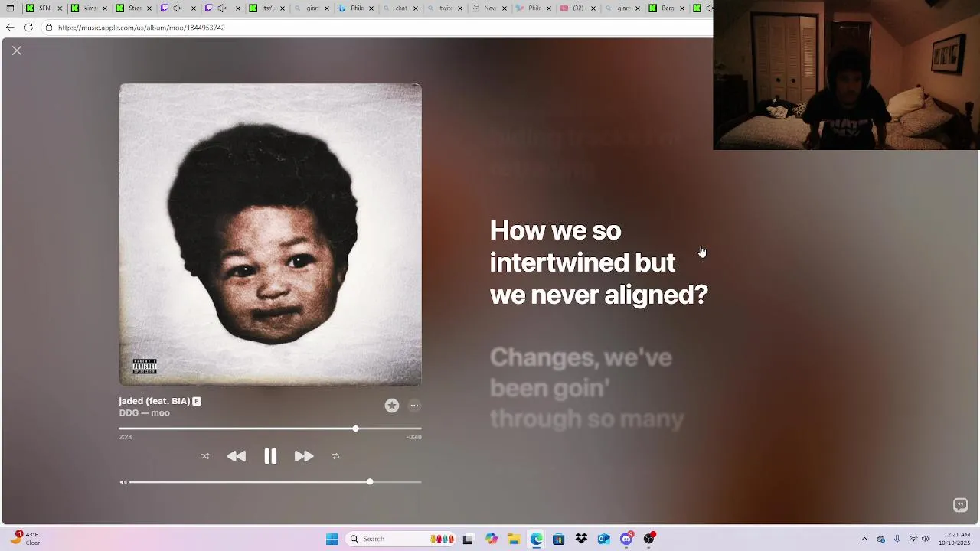
Task: Jump to lyric 'Changes, we've been goin'
Action: pyautogui.click(x=587, y=388)
